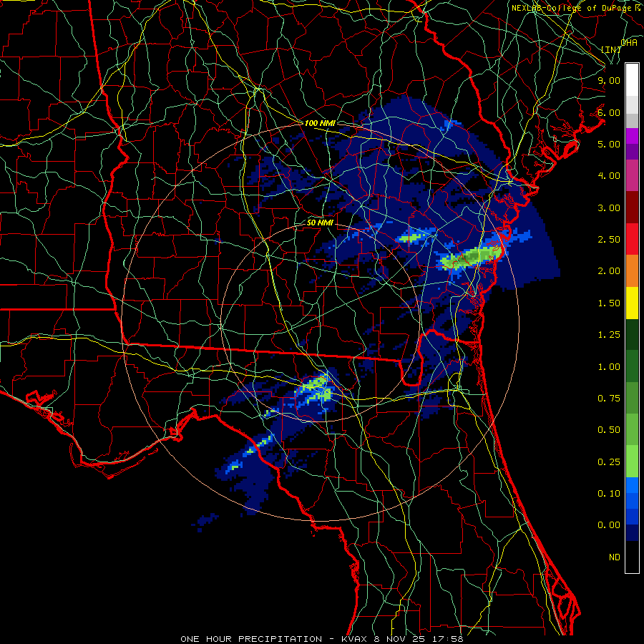Click the "0.10" legend value
644x644 pixels.
(609, 494)
